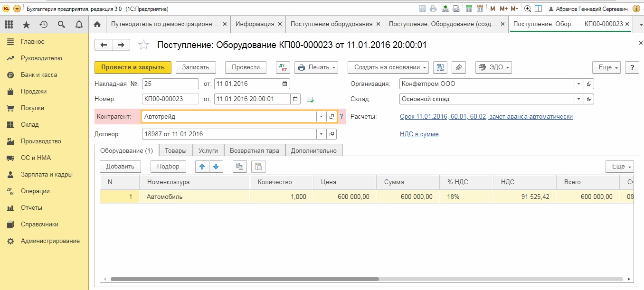
Task: Expand the Контрагент dropdown list
Action: (322, 116)
